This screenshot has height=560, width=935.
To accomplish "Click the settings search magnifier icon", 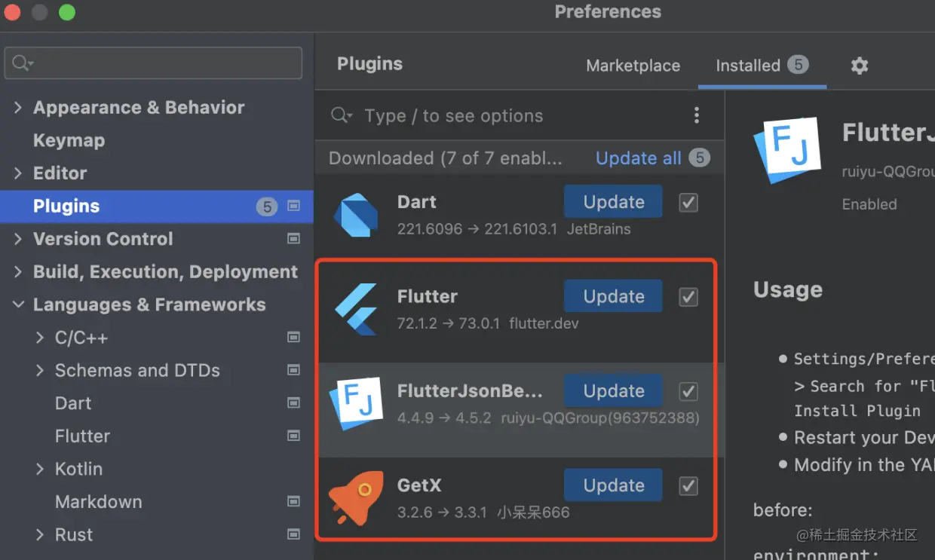I will [23, 63].
